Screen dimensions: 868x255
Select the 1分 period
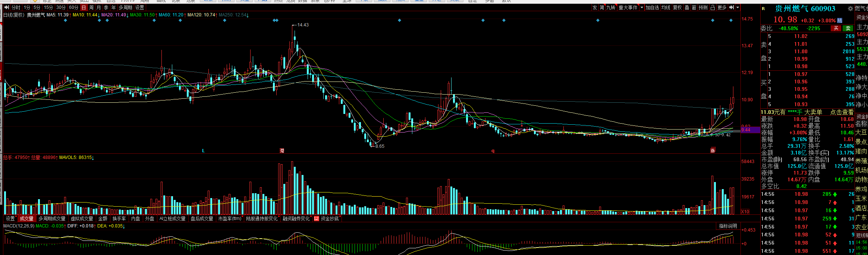click(x=27, y=7)
